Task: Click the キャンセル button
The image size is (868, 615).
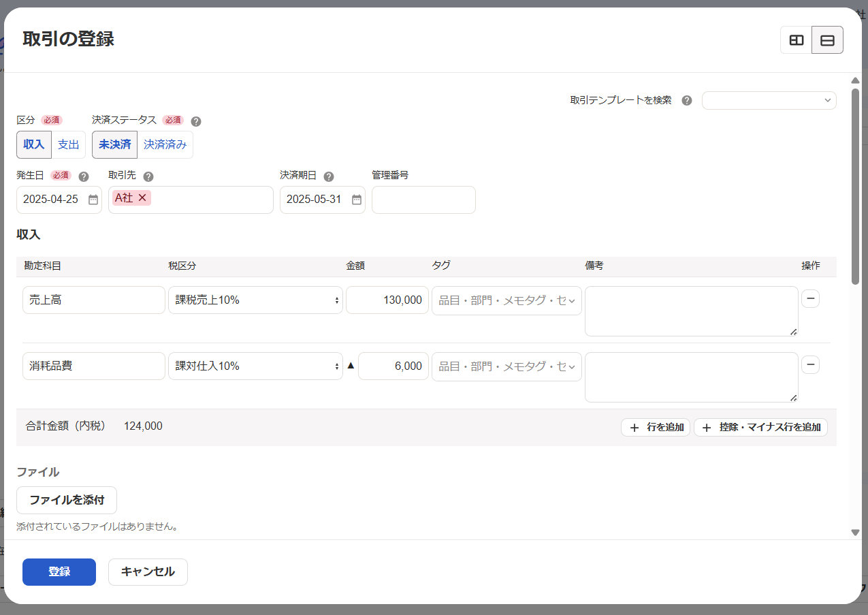Action: coord(148,572)
